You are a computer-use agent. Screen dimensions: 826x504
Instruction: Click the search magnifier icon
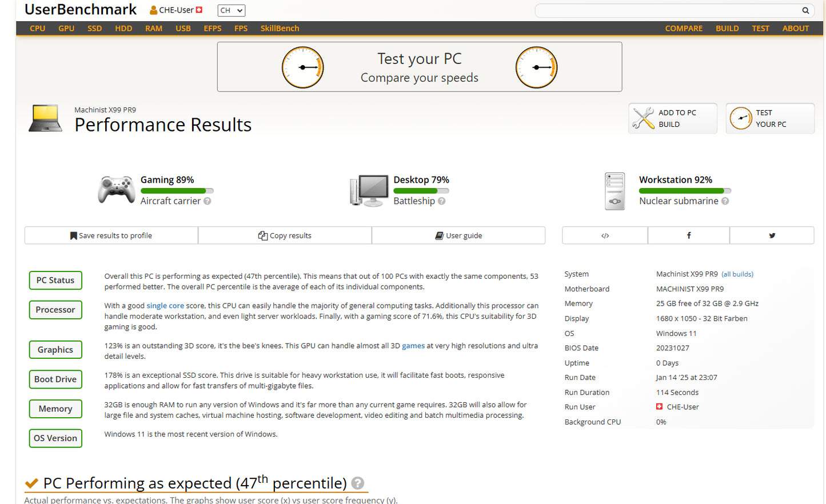tap(805, 10)
